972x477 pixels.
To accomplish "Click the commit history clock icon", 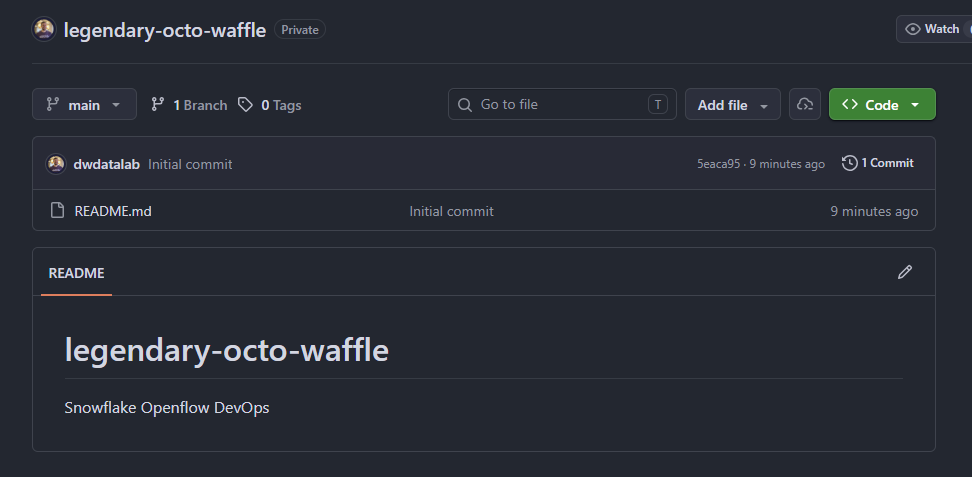I will tap(849, 163).
